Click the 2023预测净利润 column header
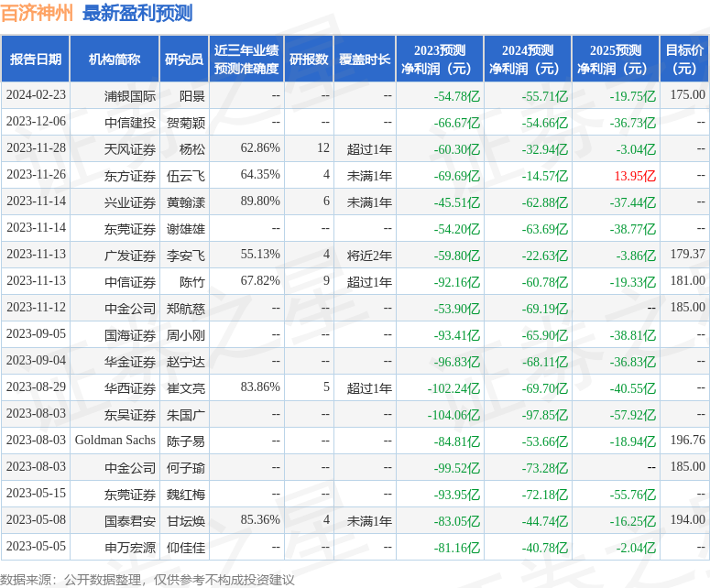Image resolution: width=710 pixels, height=588 pixels. coord(440,59)
